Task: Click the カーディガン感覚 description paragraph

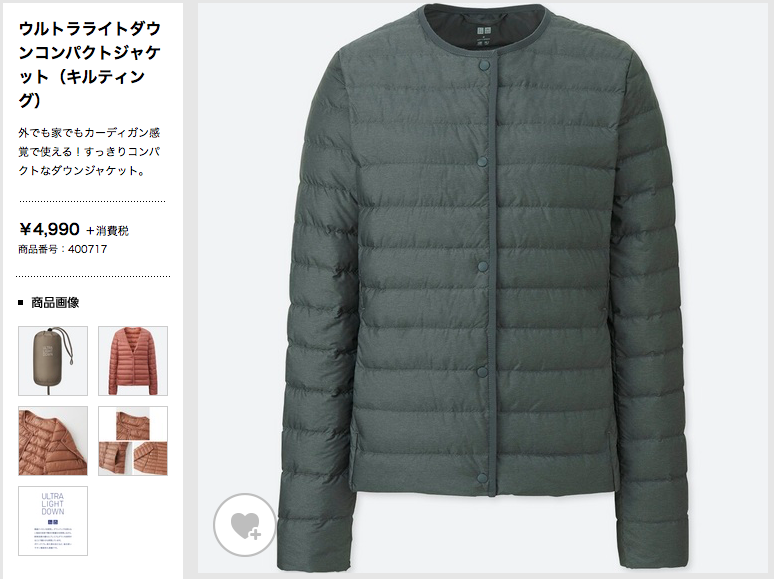Action: point(89,152)
